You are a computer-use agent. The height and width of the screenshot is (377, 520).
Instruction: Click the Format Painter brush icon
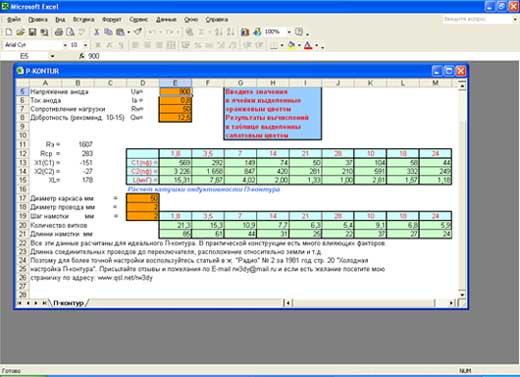click(138, 32)
